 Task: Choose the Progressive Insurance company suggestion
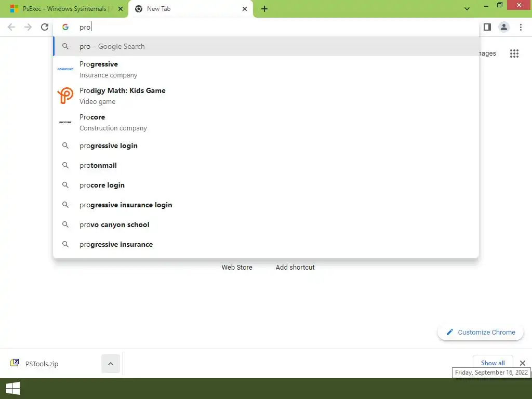[x=266, y=69]
